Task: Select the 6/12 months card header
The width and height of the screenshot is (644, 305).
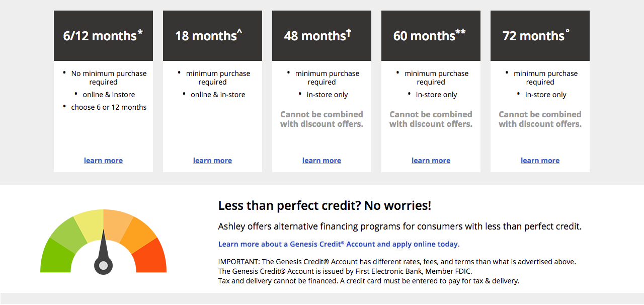Action: click(x=103, y=36)
